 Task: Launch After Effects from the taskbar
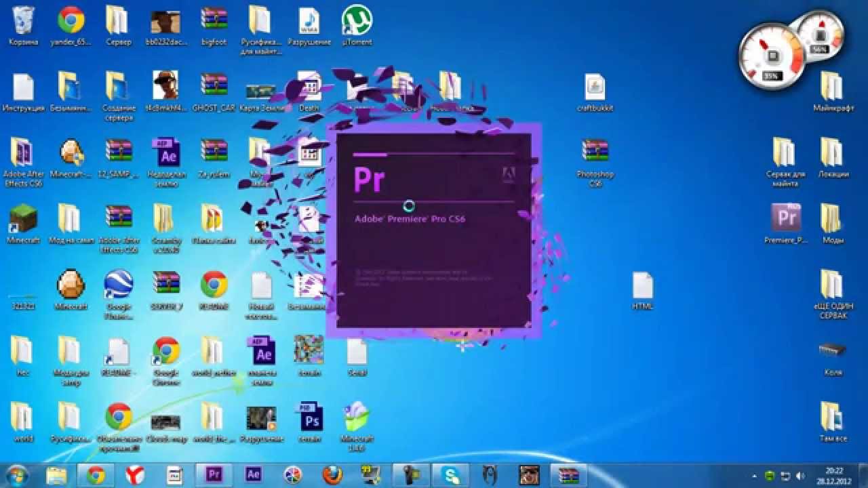coord(254,475)
